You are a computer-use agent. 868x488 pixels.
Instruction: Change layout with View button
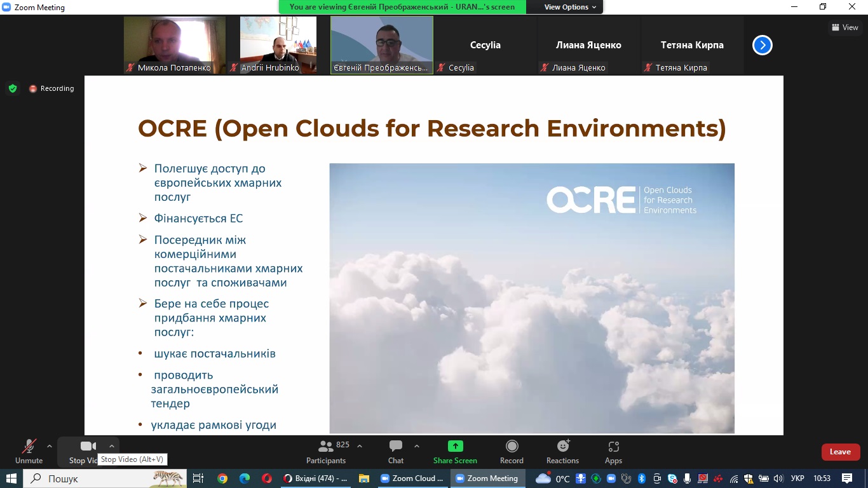(x=845, y=27)
